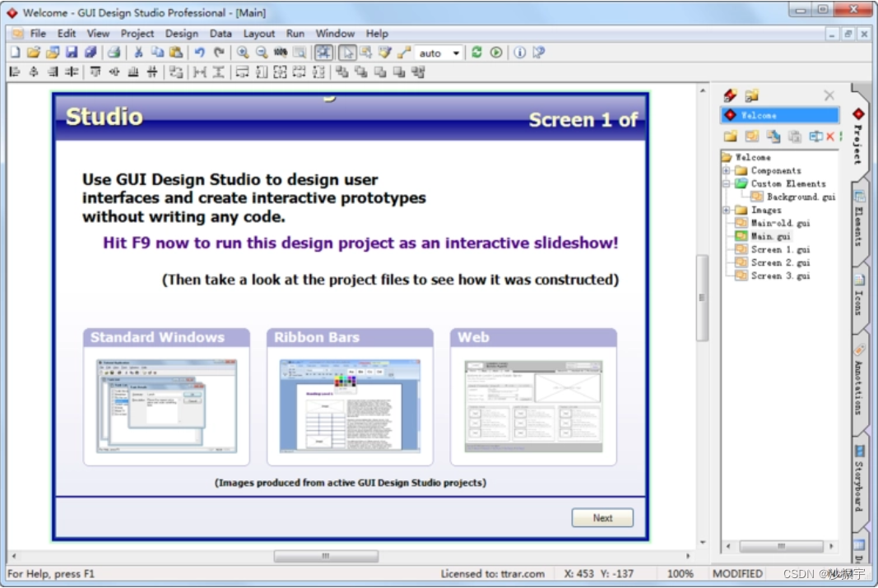Viewport: 878px width, 588px height.
Task: Open the Data menu
Action: 221,34
